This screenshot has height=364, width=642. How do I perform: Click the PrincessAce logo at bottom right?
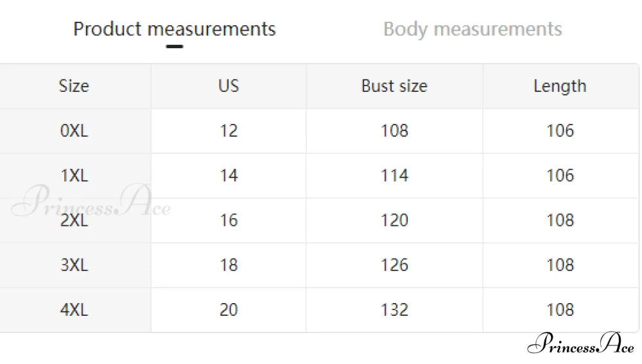(580, 344)
